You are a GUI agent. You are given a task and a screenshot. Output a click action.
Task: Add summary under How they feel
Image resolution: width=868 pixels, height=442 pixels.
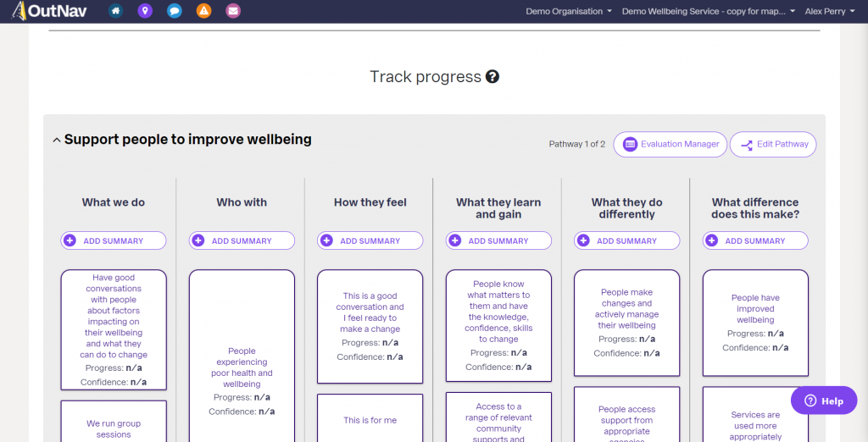[370, 240]
